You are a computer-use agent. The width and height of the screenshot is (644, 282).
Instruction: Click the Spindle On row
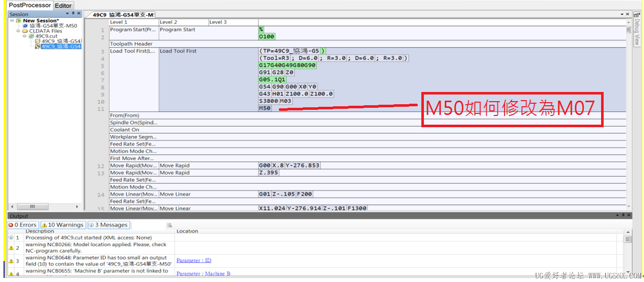click(x=368, y=123)
